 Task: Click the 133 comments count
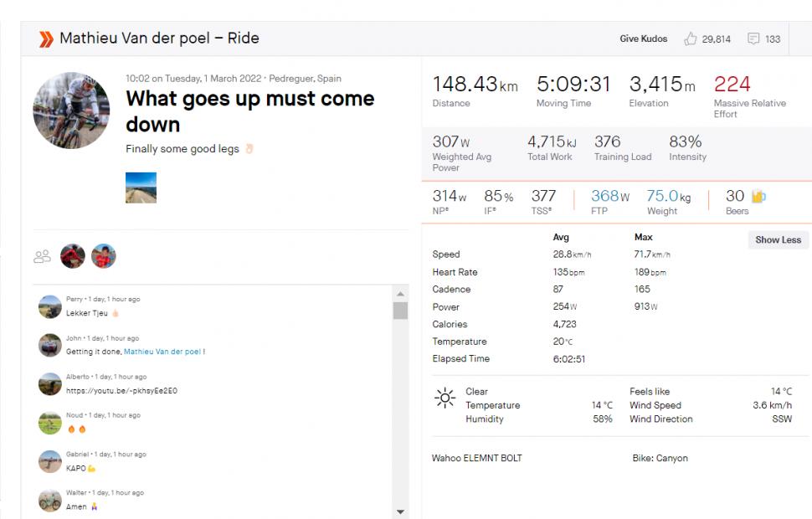click(773, 39)
